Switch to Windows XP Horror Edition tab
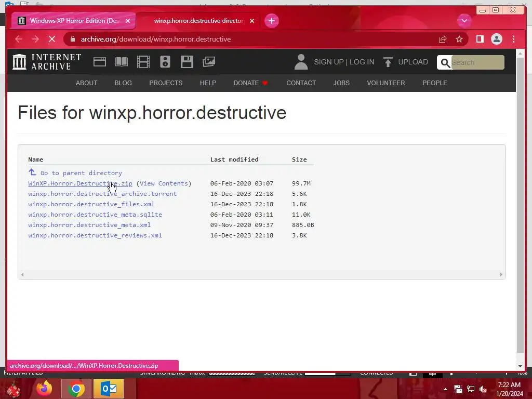The height and width of the screenshot is (399, 532). click(x=73, y=21)
